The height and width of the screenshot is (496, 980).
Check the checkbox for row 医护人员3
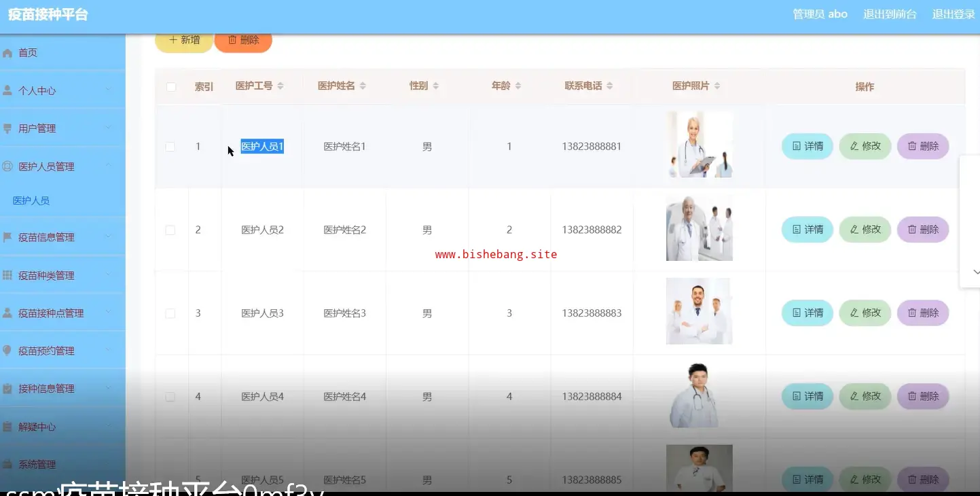click(x=170, y=313)
